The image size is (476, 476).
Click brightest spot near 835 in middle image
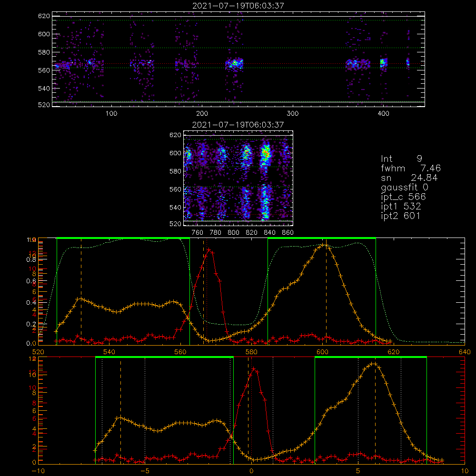click(x=266, y=153)
